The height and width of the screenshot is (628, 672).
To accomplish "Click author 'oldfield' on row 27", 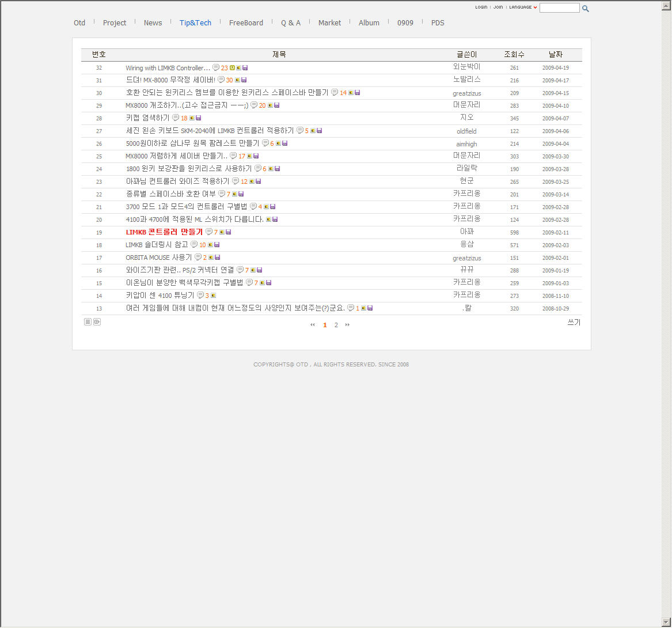I will (x=466, y=131).
